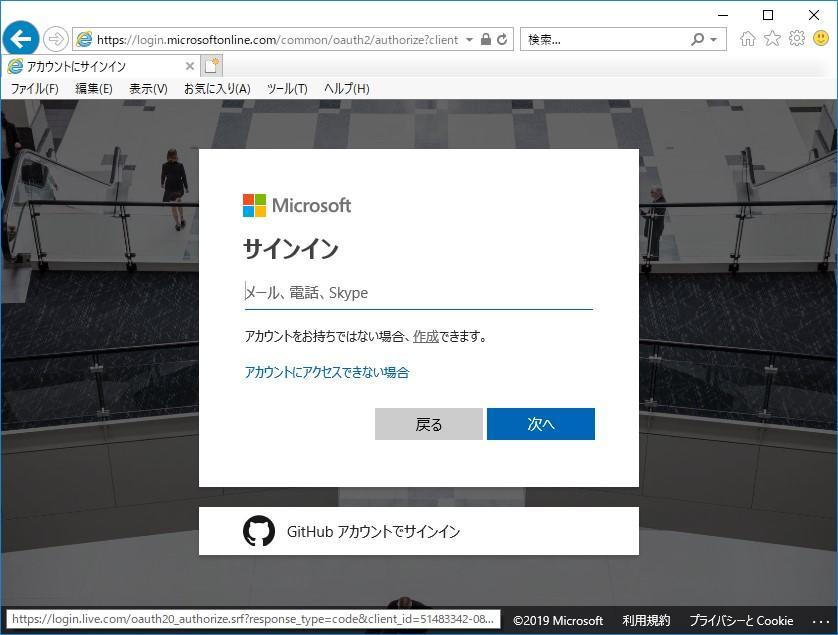The width and height of the screenshot is (838, 635).
Task: Open Tools with the gear icon
Action: [x=796, y=38]
